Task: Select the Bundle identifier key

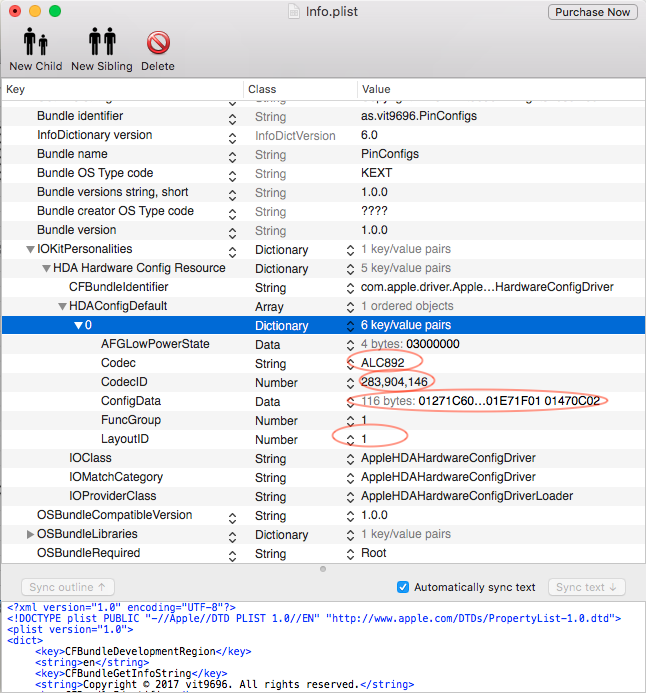Action: point(80,116)
